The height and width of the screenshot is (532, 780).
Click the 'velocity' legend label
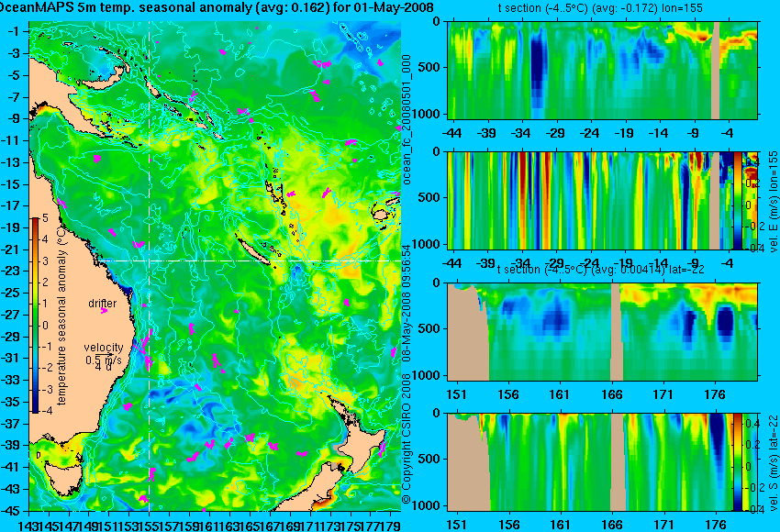(x=104, y=348)
